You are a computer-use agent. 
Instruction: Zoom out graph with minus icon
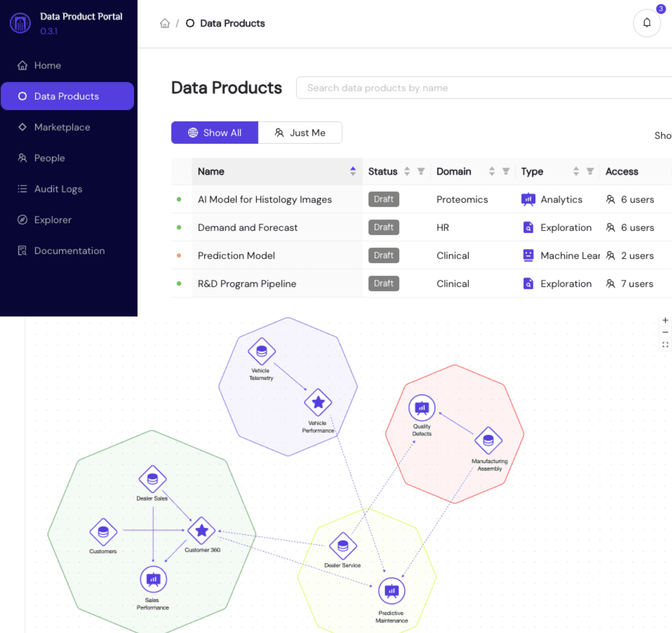pyautogui.click(x=665, y=332)
